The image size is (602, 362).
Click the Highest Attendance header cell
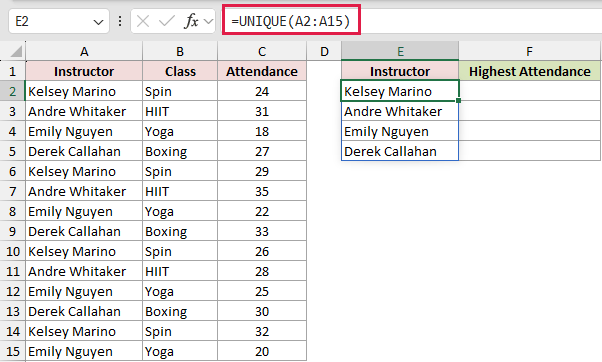[529, 71]
